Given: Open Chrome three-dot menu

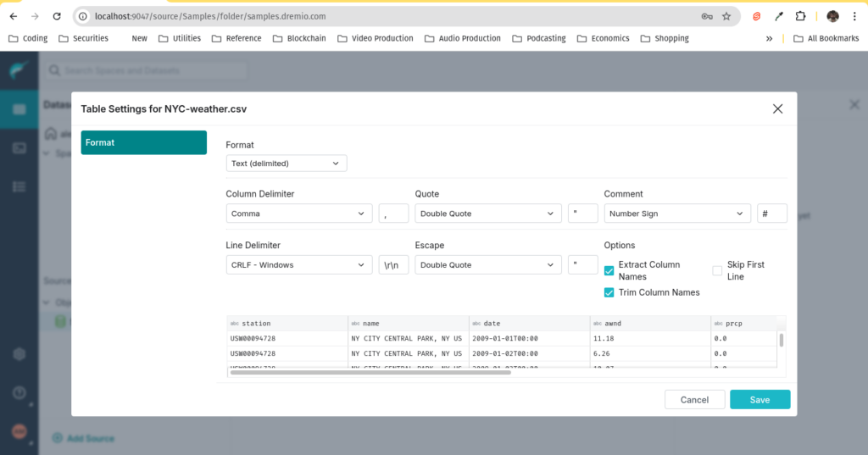Looking at the screenshot, I should 854,16.
